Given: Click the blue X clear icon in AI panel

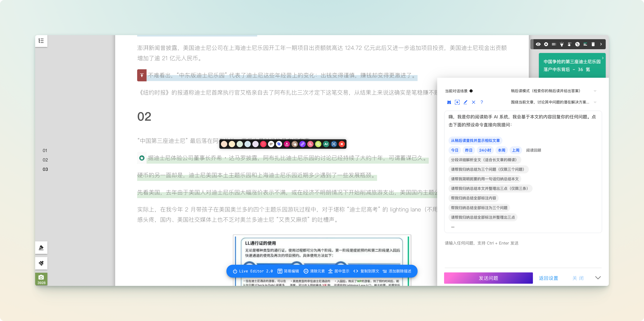Looking at the screenshot, I should (473, 102).
